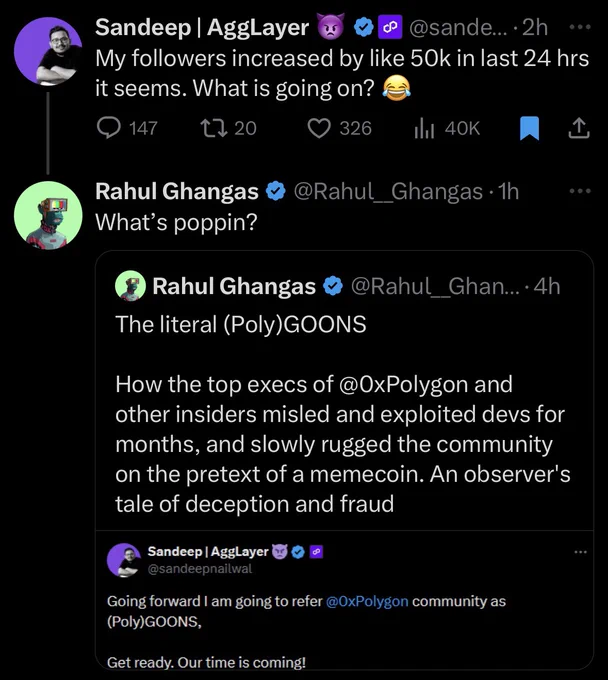The width and height of the screenshot is (608, 680).
Task: Open more options on Sandeep's top tweet
Action: (580, 27)
